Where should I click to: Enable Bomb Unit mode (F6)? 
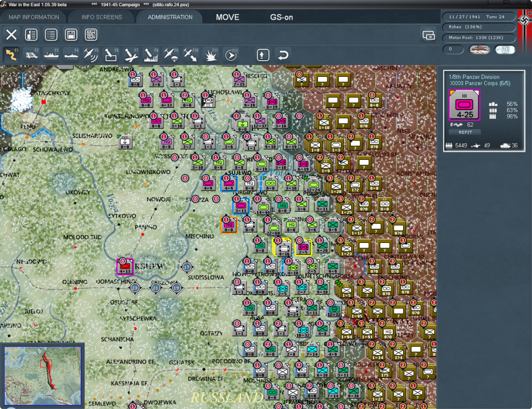111,54
